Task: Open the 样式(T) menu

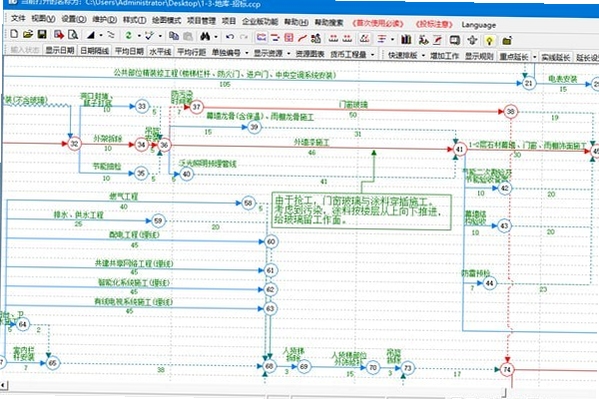Action: 134,19
